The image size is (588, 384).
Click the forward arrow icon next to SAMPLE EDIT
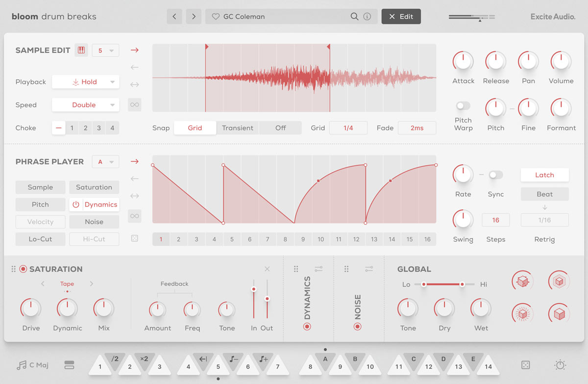134,49
